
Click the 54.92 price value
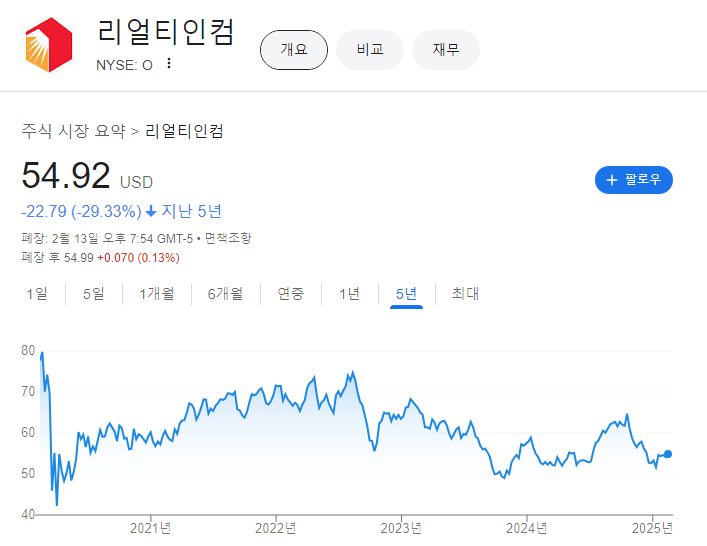(x=66, y=175)
